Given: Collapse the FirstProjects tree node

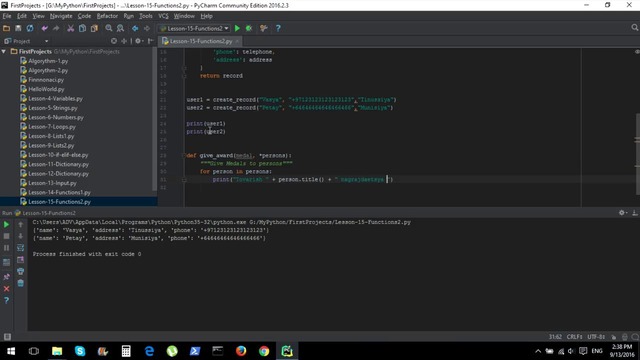Looking at the screenshot, I should click(x=4, y=51).
